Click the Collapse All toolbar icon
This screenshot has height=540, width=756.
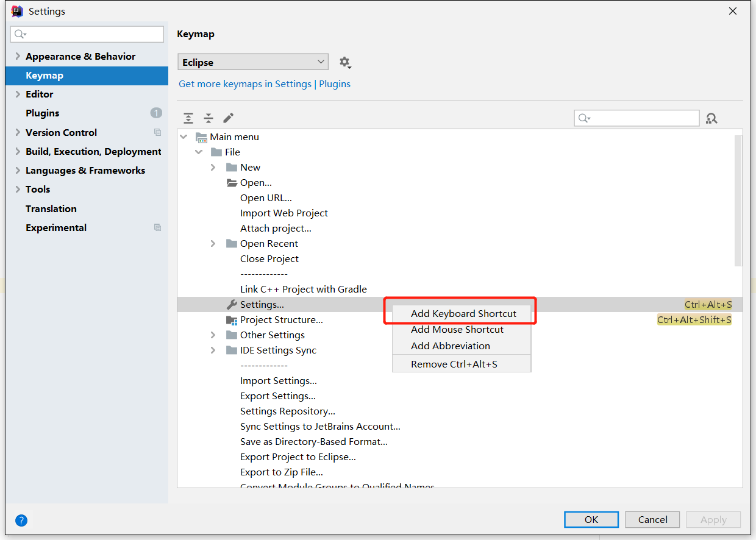point(209,118)
